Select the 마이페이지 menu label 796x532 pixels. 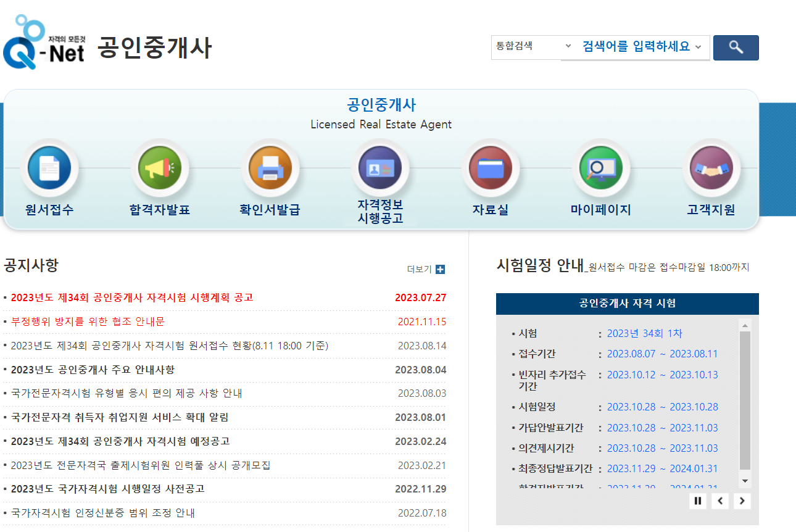[601, 210]
